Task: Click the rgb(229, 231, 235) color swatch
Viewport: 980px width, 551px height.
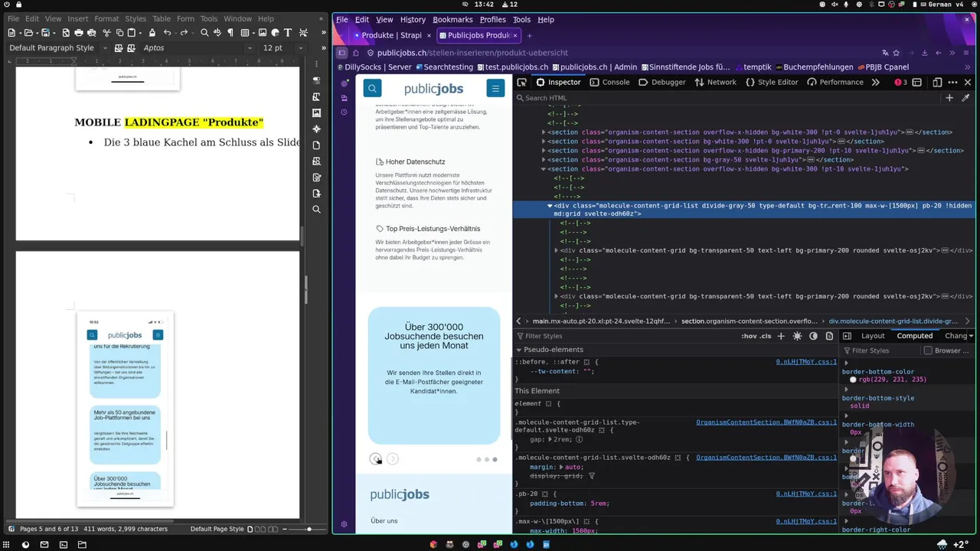Action: click(x=854, y=380)
